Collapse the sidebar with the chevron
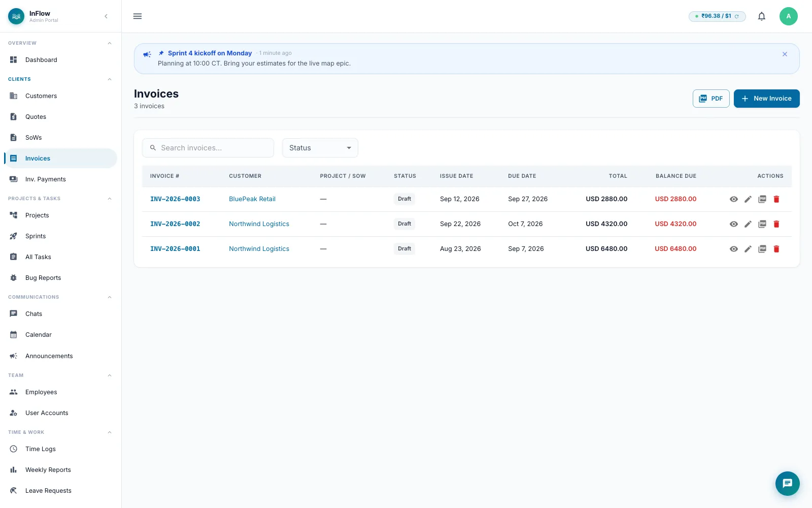This screenshot has width=812, height=508. [x=106, y=16]
